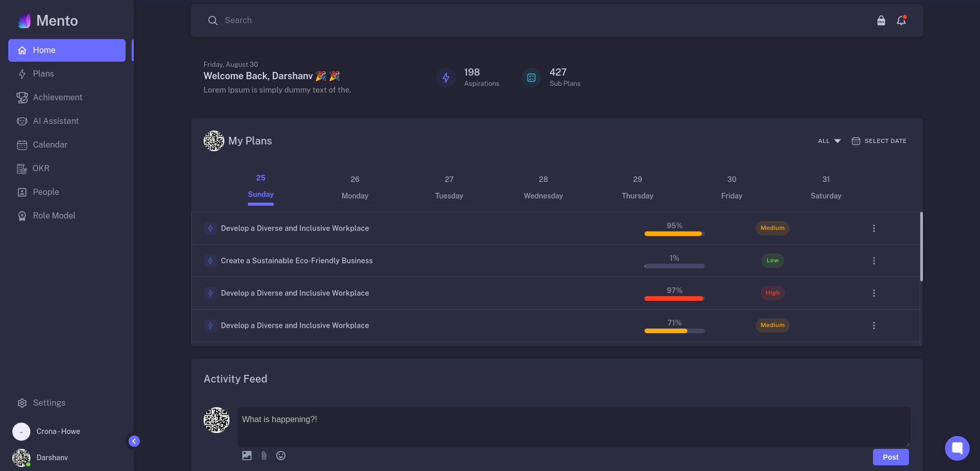Click the paperclip attachment icon
The image size is (980, 471).
pos(264,456)
